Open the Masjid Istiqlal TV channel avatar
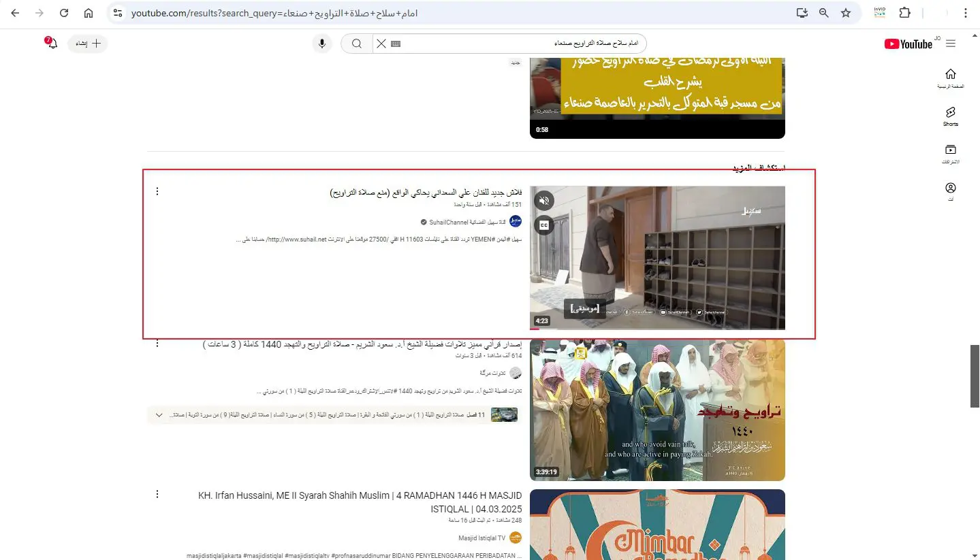This screenshot has width=980, height=560. 516,538
